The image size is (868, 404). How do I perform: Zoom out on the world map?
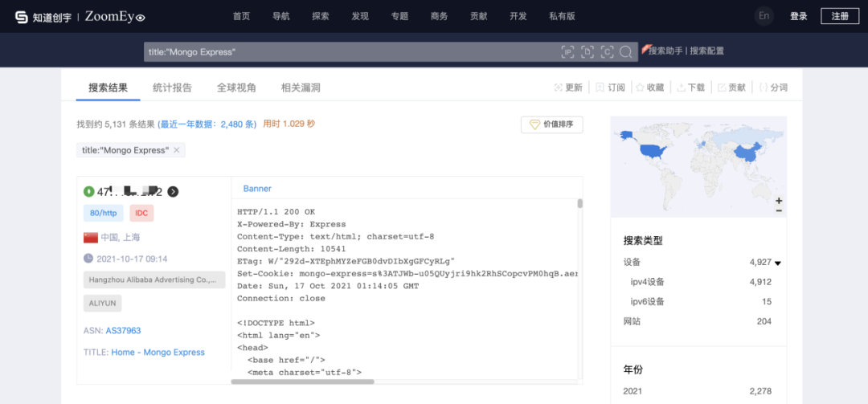tap(779, 211)
